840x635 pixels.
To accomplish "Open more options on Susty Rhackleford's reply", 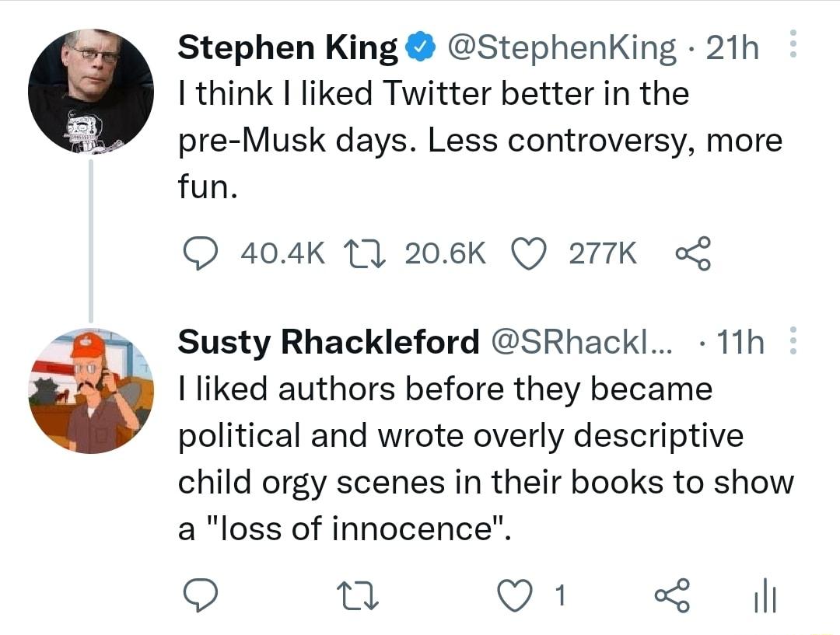I will [x=793, y=340].
